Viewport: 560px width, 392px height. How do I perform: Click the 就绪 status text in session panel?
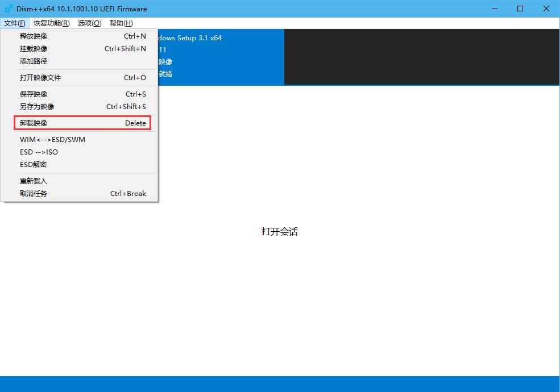click(166, 73)
